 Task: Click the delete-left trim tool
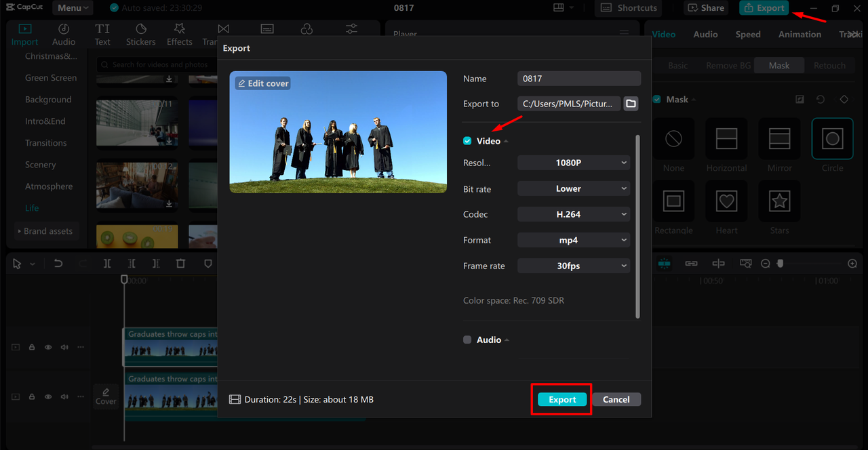click(132, 264)
